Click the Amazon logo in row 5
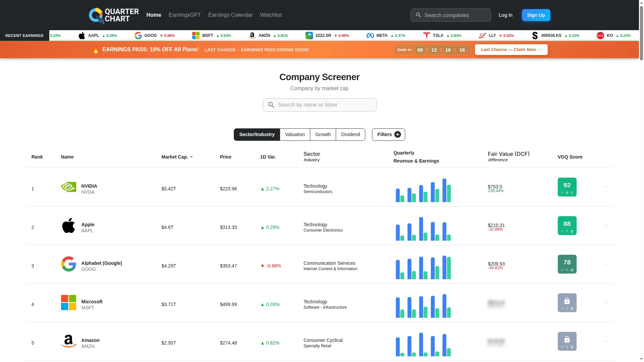 coord(68,341)
